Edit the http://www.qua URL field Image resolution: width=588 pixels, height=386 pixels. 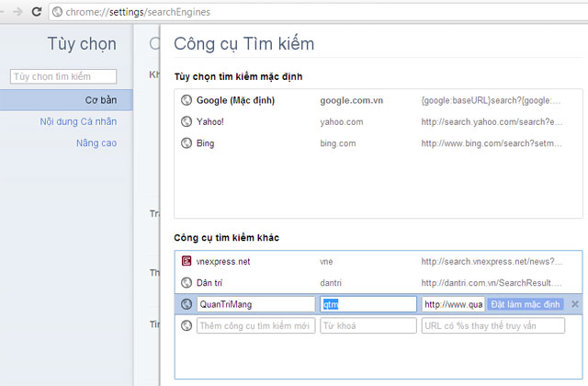453,304
